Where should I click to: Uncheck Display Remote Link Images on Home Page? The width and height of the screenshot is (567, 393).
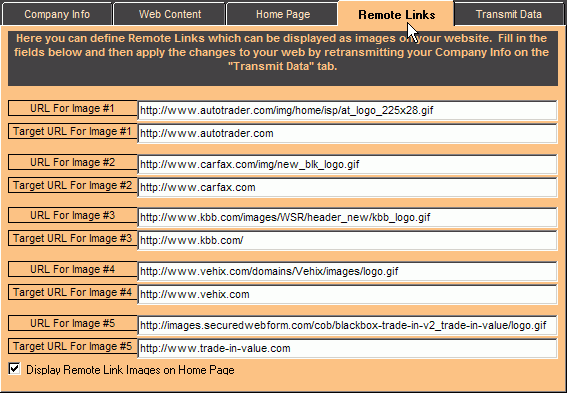14,369
